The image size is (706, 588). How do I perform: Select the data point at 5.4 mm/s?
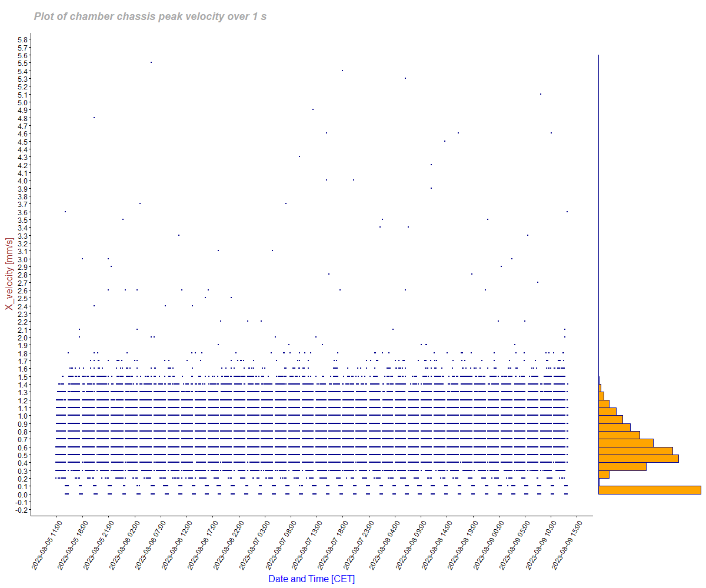342,71
